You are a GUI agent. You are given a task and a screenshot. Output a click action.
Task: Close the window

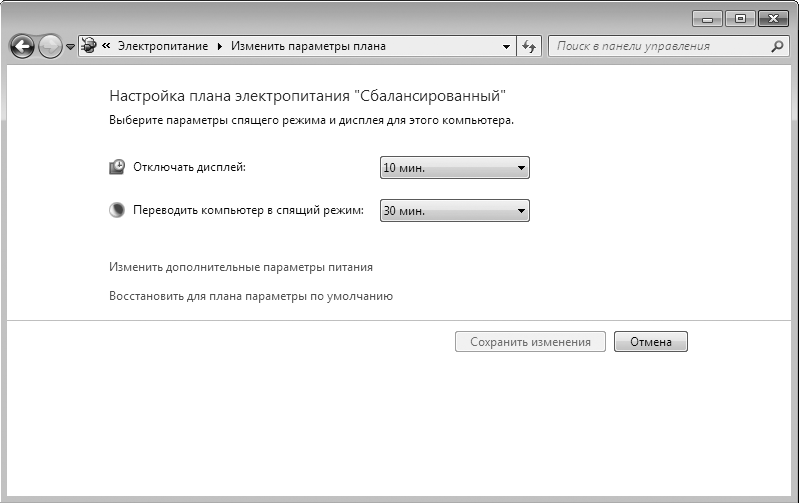(773, 19)
